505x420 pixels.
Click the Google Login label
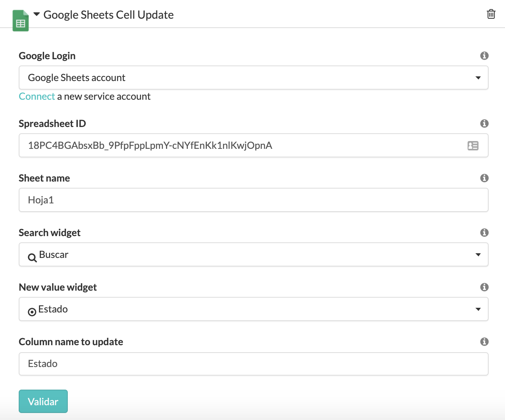pyautogui.click(x=47, y=56)
